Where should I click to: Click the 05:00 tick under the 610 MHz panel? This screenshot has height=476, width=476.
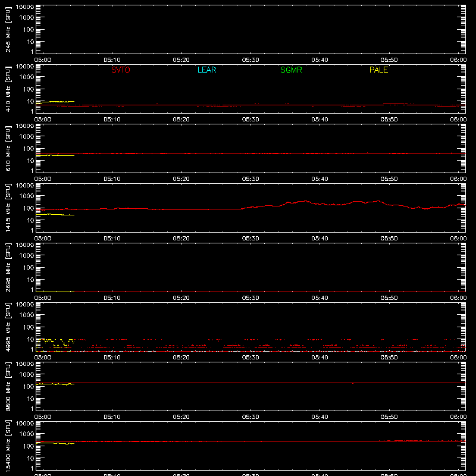click(x=43, y=179)
